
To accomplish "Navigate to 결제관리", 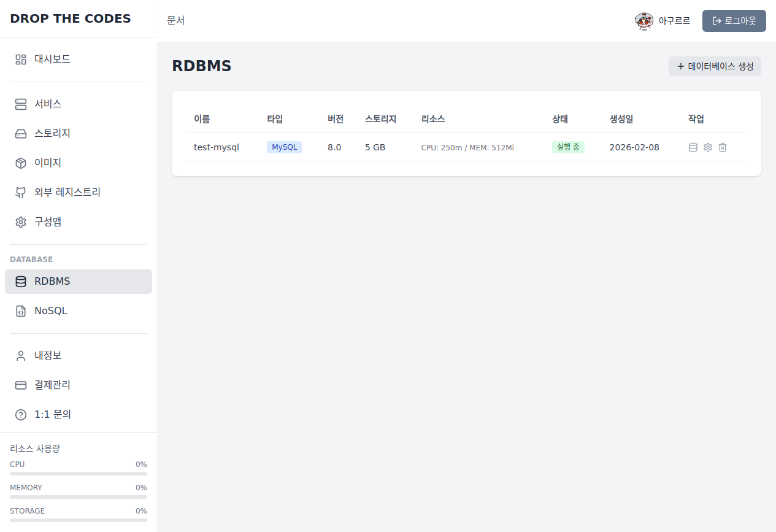I will pyautogui.click(x=52, y=385).
